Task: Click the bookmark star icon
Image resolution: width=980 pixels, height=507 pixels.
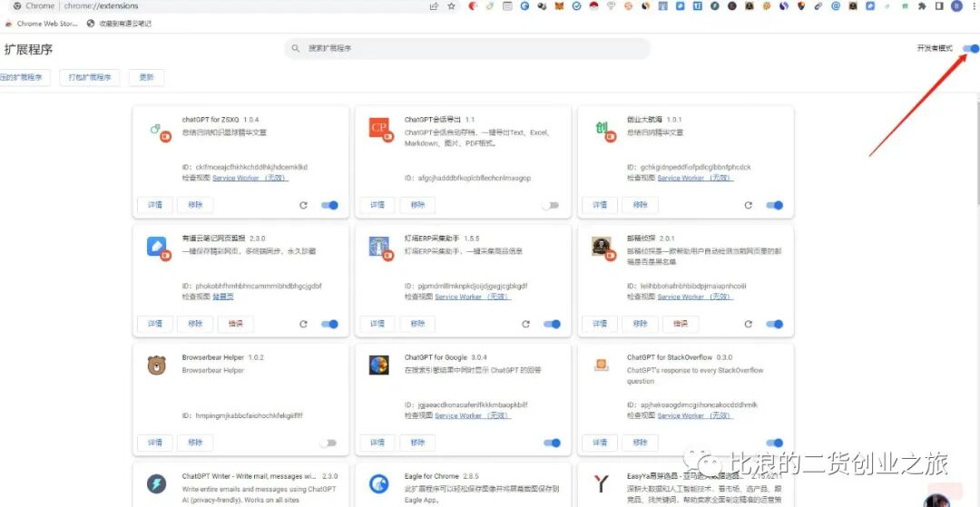Action: [451, 6]
